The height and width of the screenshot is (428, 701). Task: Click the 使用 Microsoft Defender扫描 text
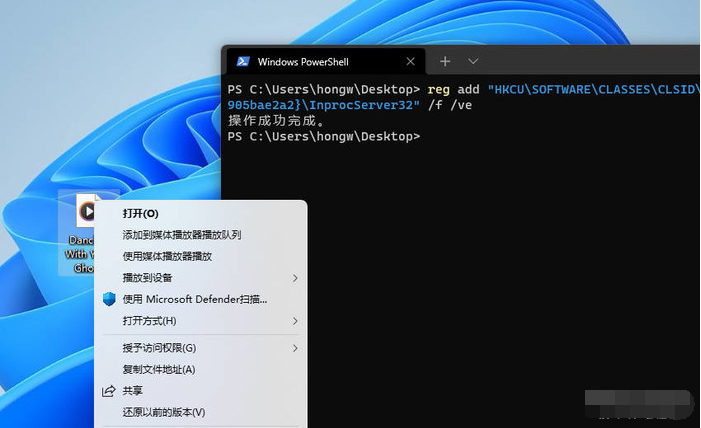194,299
